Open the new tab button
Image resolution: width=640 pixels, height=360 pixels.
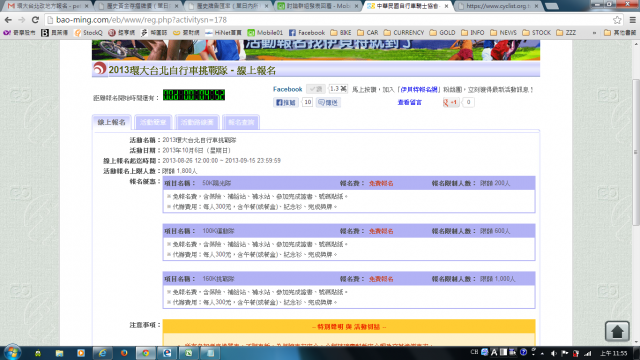[x=552, y=6]
